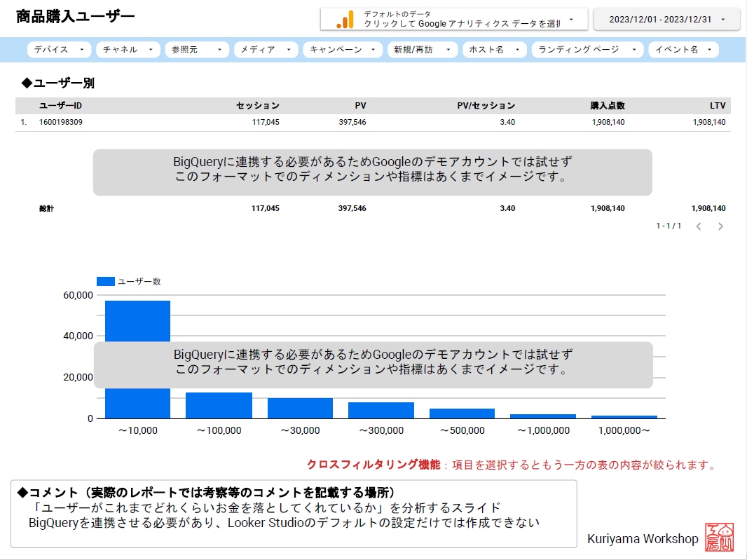
Task: Click user ID 1600198309 in table row
Action: coord(60,123)
